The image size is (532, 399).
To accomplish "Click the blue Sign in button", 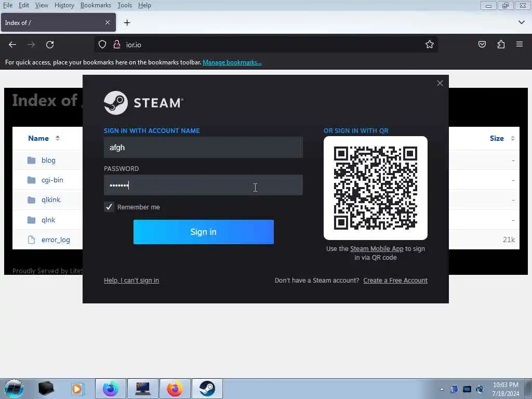I will pyautogui.click(x=204, y=232).
